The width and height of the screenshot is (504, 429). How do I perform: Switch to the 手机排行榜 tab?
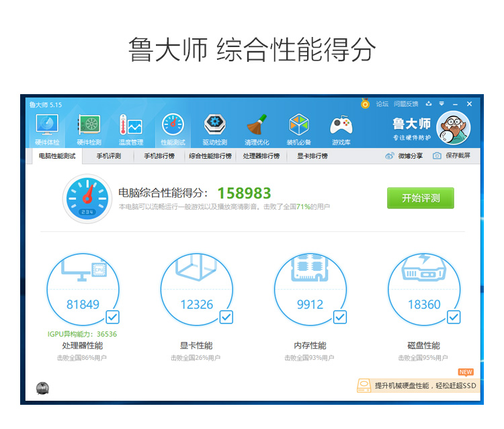pyautogui.click(x=159, y=156)
